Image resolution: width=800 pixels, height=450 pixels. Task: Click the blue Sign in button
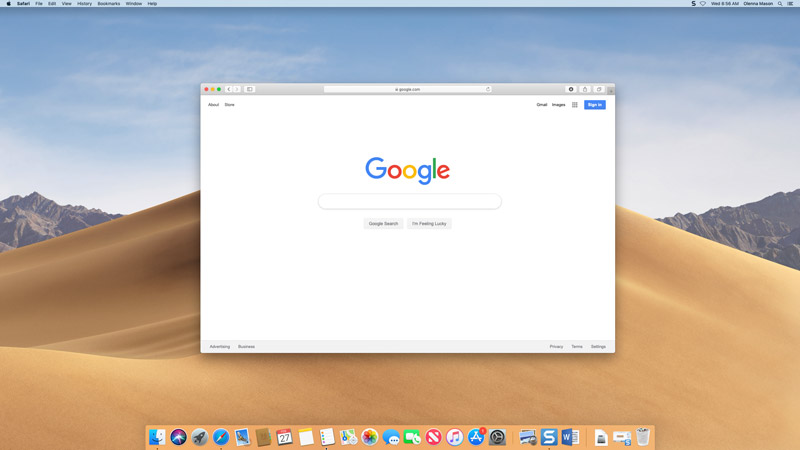pos(595,105)
